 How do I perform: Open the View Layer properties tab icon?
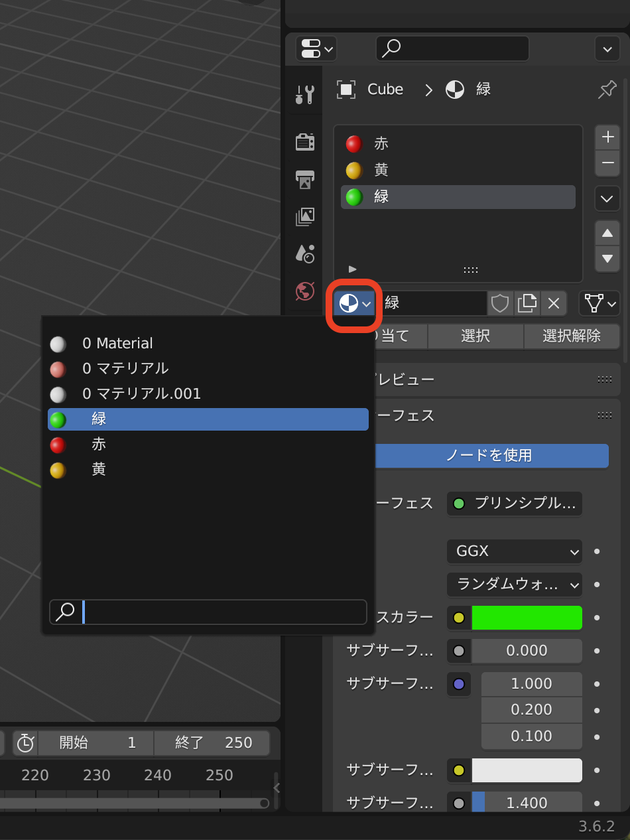[305, 216]
